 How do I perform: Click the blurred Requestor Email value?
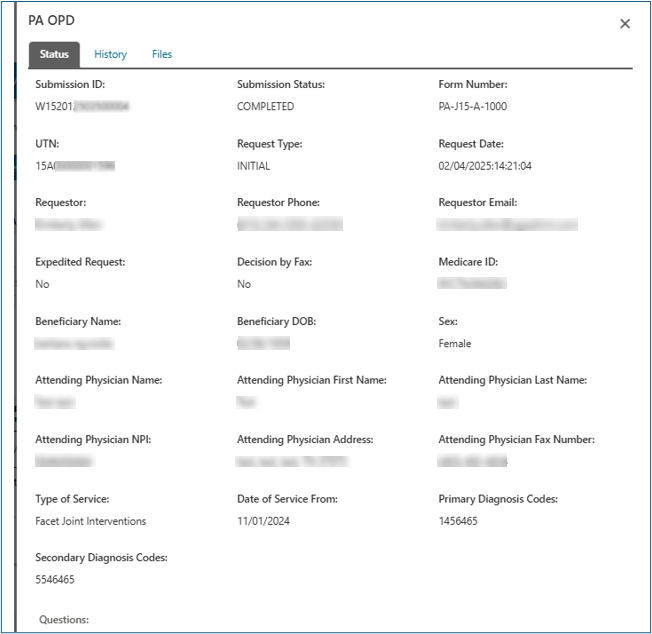coord(507,225)
